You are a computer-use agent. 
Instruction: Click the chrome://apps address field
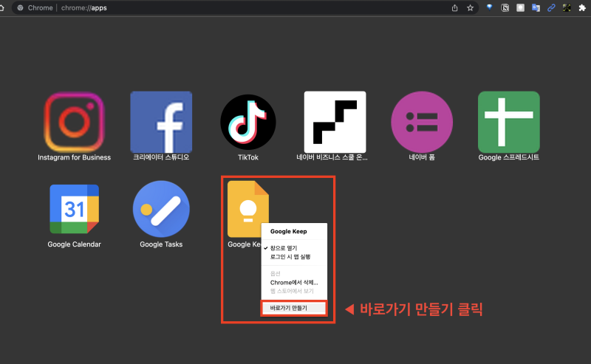point(245,8)
